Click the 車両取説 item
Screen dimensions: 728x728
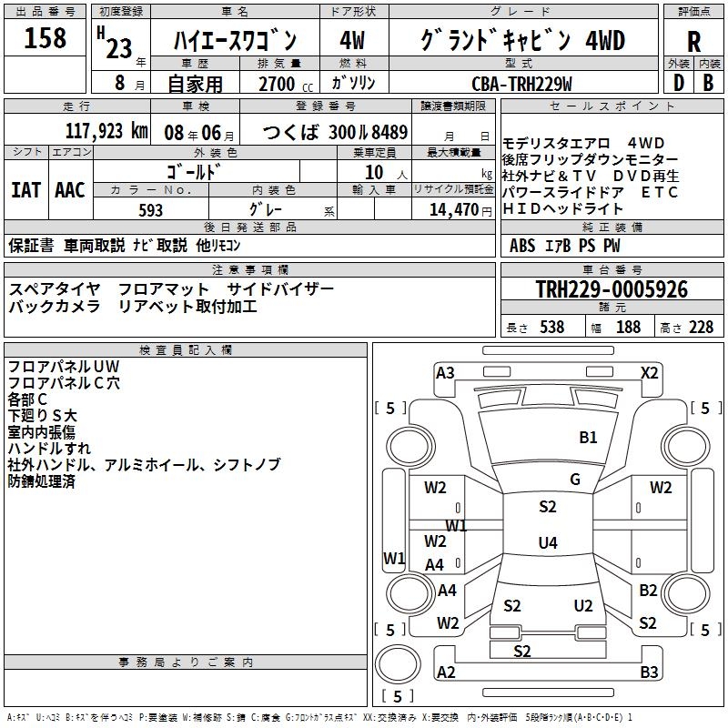pos(95,246)
